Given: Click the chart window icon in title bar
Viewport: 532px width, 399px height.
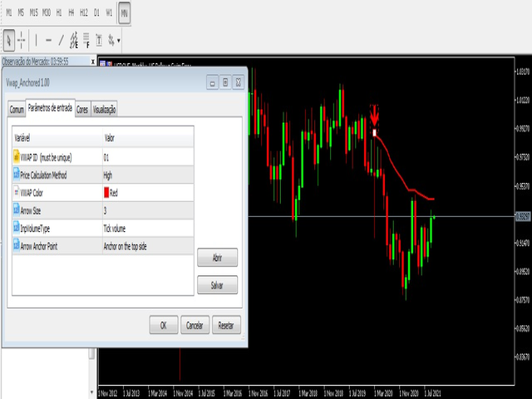Looking at the screenshot, I should (x=102, y=63).
